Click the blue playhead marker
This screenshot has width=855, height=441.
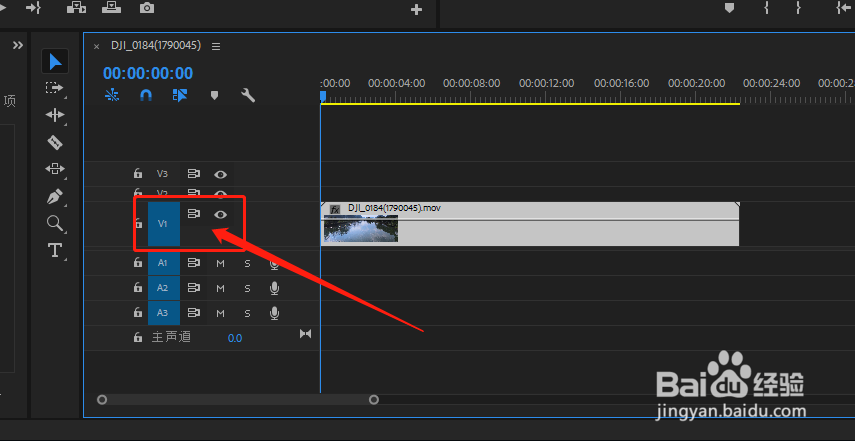click(323, 96)
